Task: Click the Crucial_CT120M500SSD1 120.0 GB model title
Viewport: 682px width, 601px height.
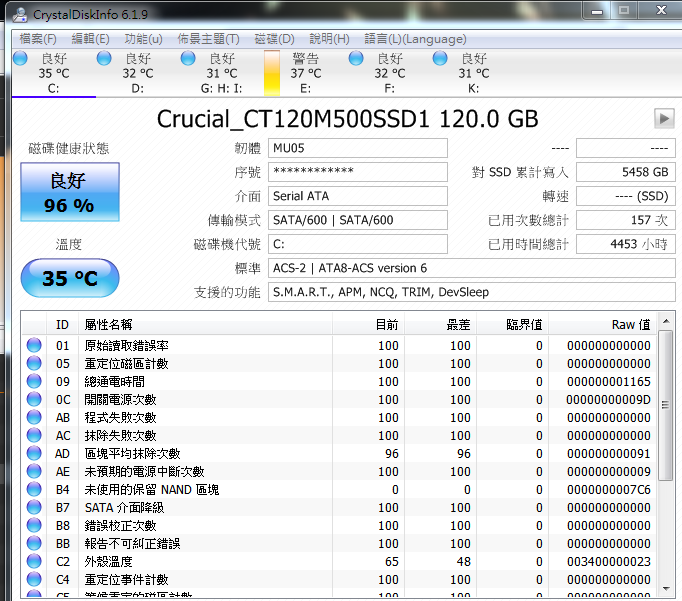Action: coord(348,119)
